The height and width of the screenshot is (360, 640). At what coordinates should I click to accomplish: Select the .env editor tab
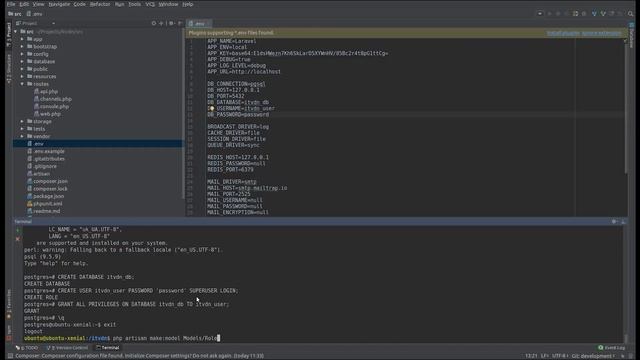[199, 24]
